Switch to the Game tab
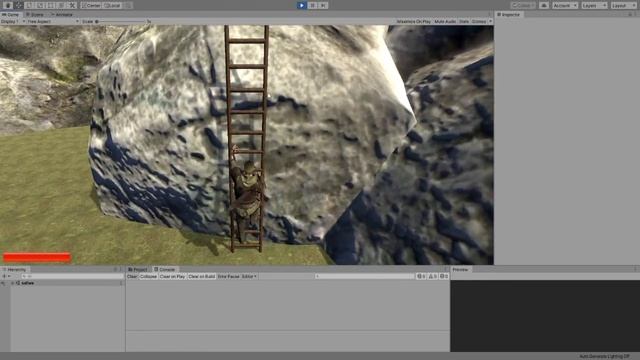This screenshot has height=360, width=640. pos(11,14)
